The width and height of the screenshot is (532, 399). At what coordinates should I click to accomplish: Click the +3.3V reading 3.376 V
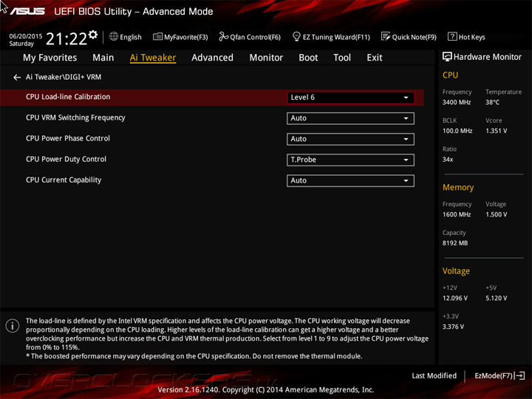[453, 327]
